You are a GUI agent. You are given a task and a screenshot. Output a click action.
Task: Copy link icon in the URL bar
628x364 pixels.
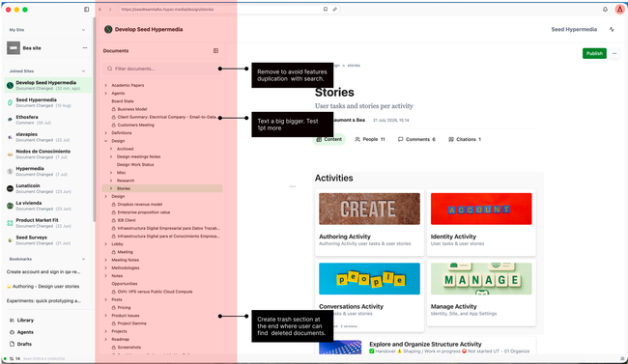coord(335,10)
